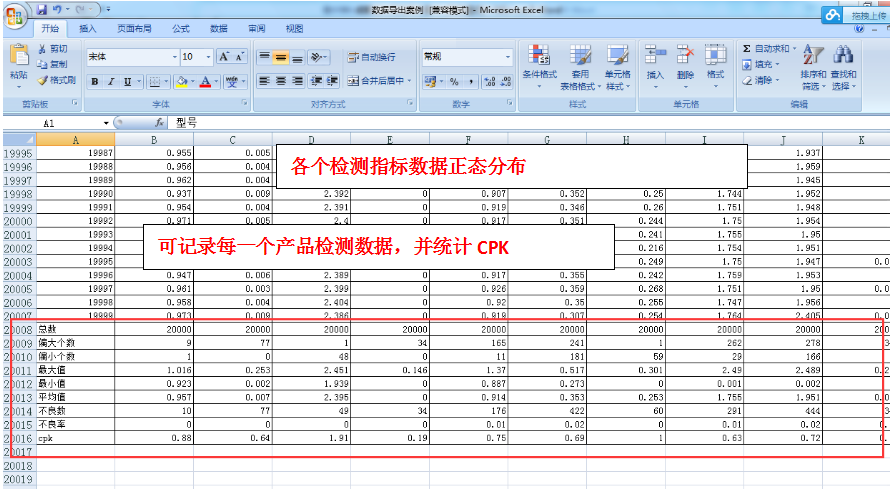Screen dimensions: 894x491
Task: Expand the number format dropdown (常规)
Action: [x=507, y=57]
